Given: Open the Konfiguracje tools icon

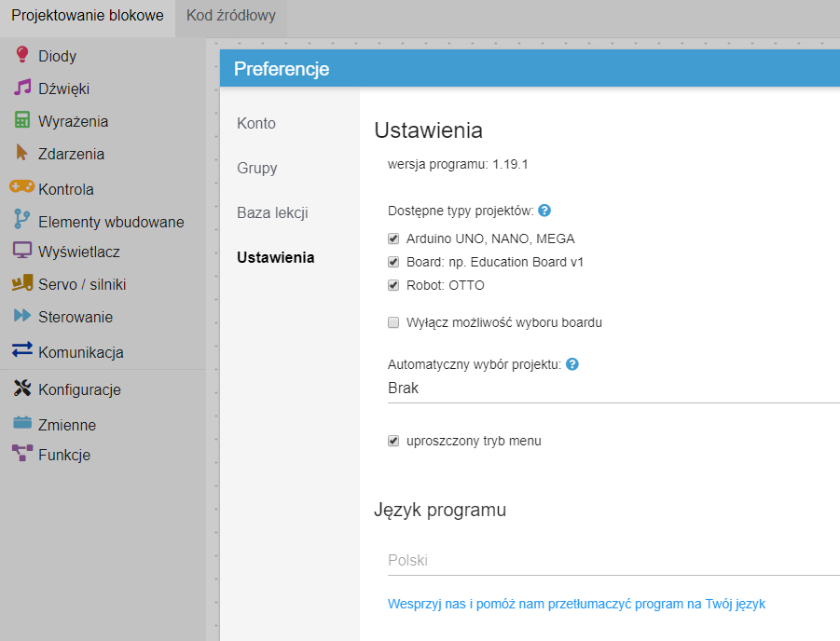Looking at the screenshot, I should point(21,389).
